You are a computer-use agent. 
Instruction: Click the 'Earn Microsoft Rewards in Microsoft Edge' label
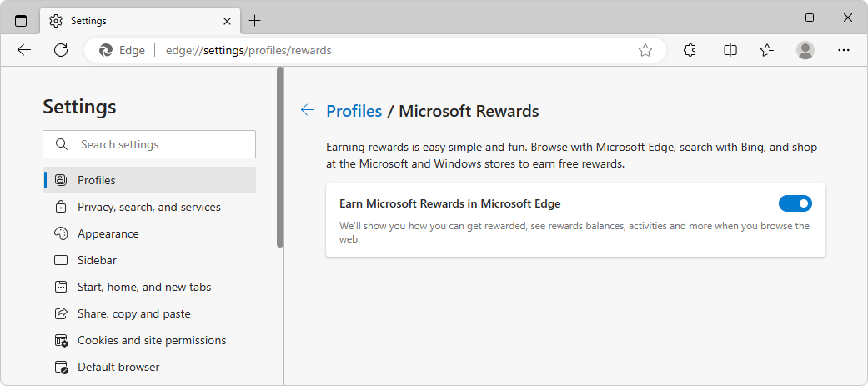click(x=449, y=203)
